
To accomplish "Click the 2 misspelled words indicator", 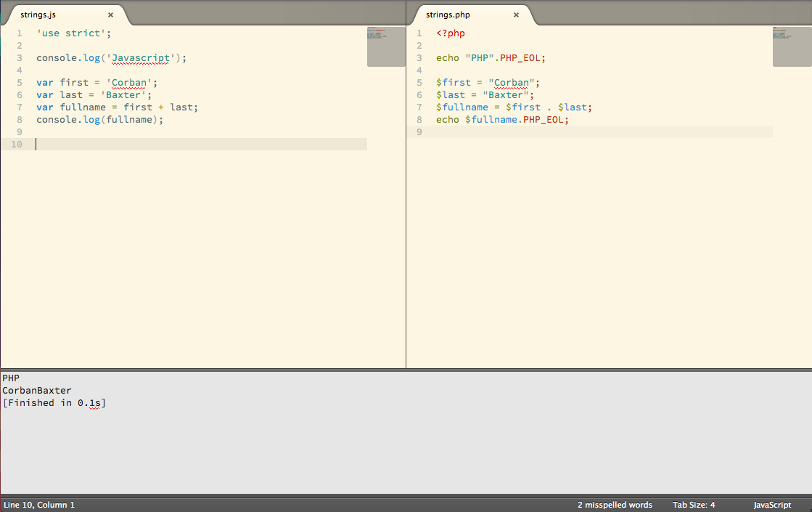I will (614, 505).
